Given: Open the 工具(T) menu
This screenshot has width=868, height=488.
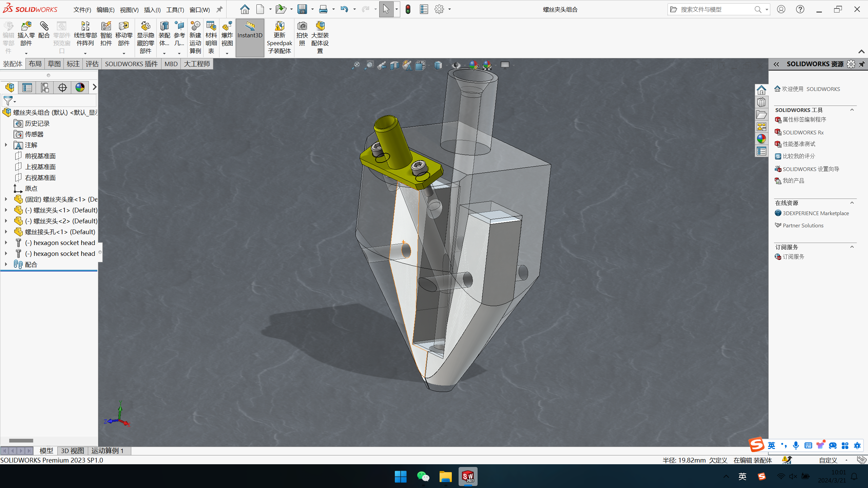Looking at the screenshot, I should click(175, 10).
